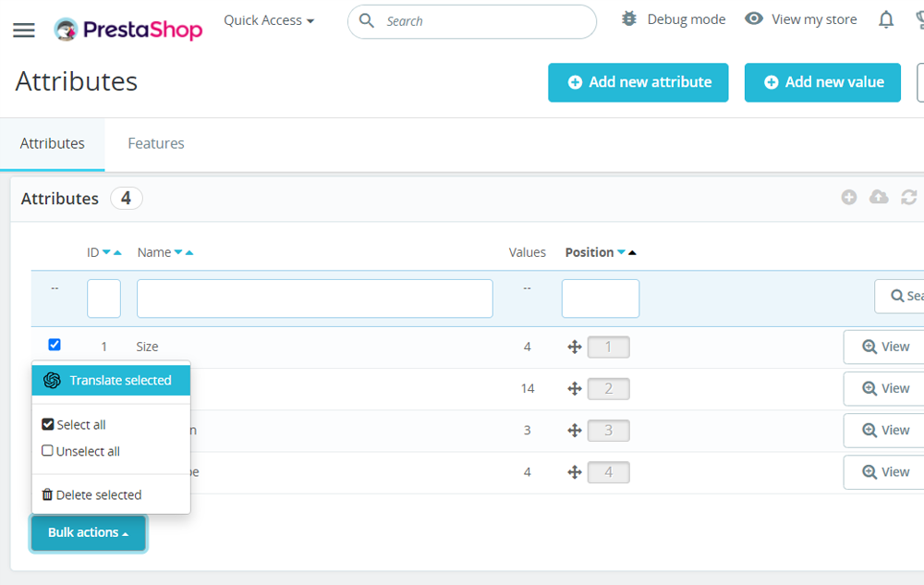Open the sidebar with the hamburger menu icon
The height and width of the screenshot is (585, 924).
click(x=23, y=29)
